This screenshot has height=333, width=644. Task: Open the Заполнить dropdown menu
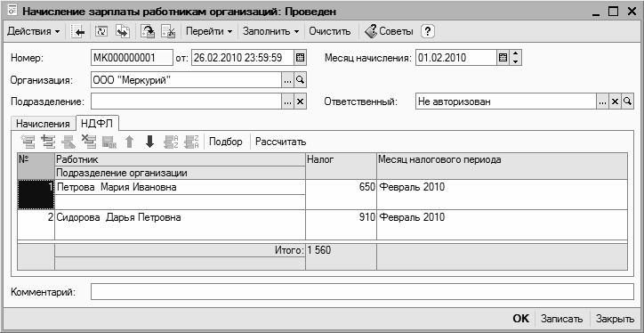click(270, 31)
